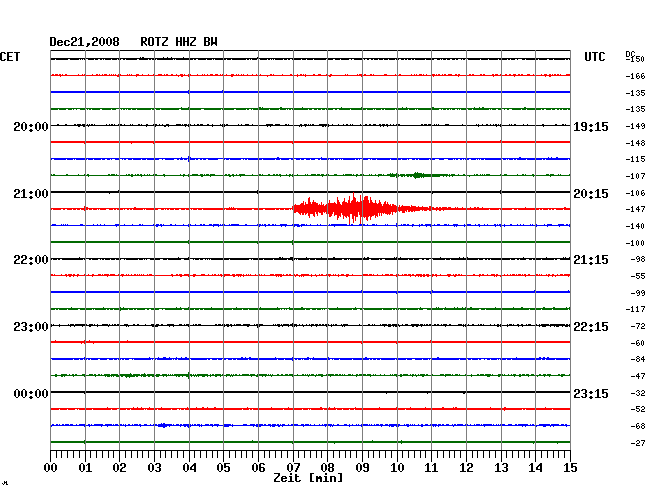Click minute 11 on the time axis

click(x=432, y=467)
